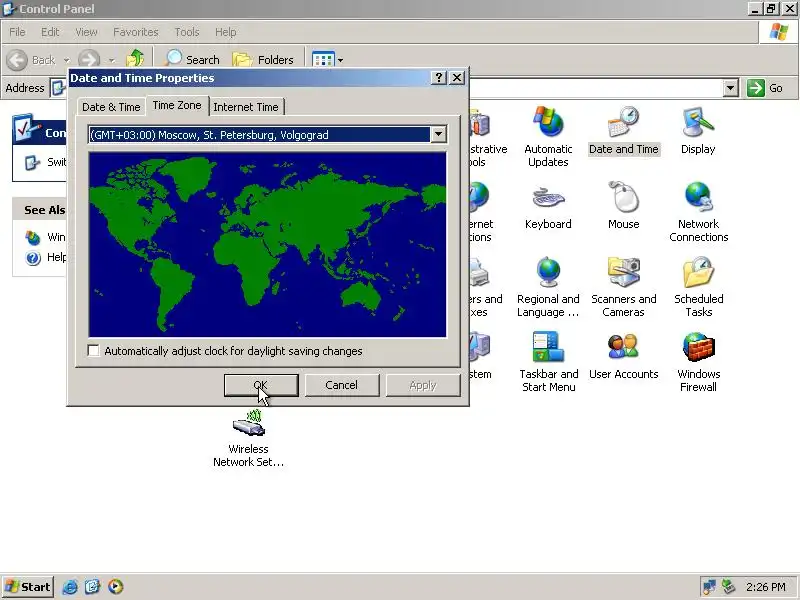Viewport: 800px width, 600px height.
Task: Enable automatically adjust clock for daylight saving
Action: (94, 351)
